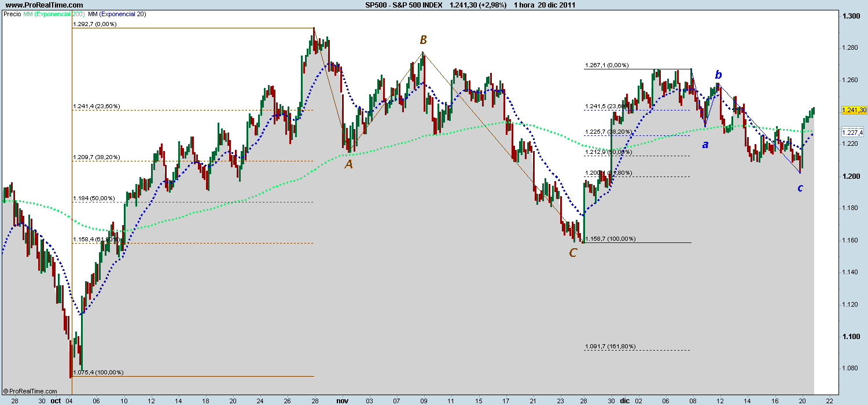Viewport: 868px width, 405px height.
Task: Click the 1.209,7 (38,20%) Fibonacci label
Action: pyautogui.click(x=97, y=157)
